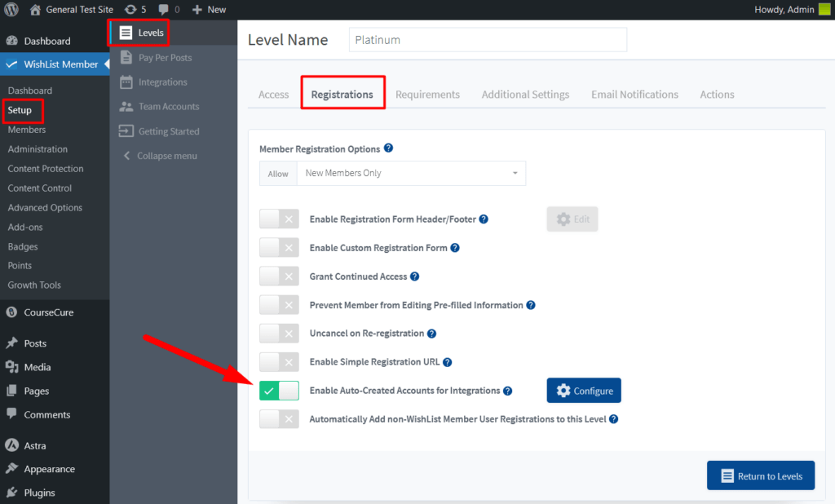Open the Email Notifications tab
835x504 pixels.
point(634,95)
